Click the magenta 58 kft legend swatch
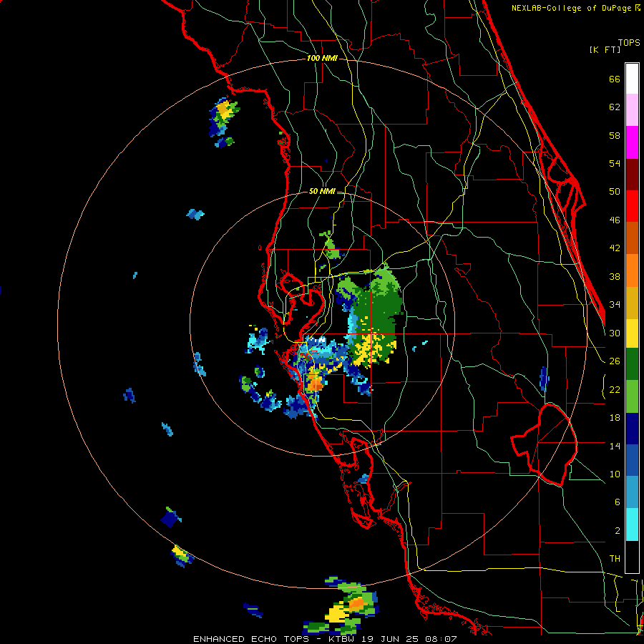 coord(632,142)
